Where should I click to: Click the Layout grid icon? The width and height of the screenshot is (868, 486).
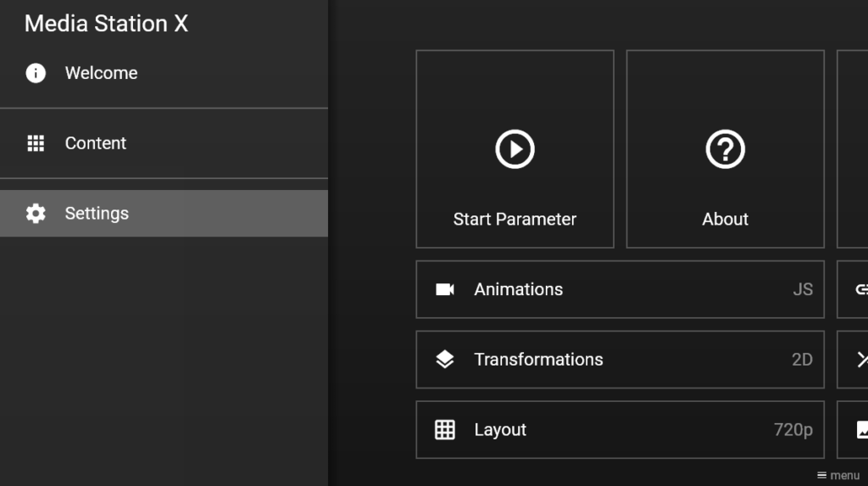pyautogui.click(x=445, y=430)
